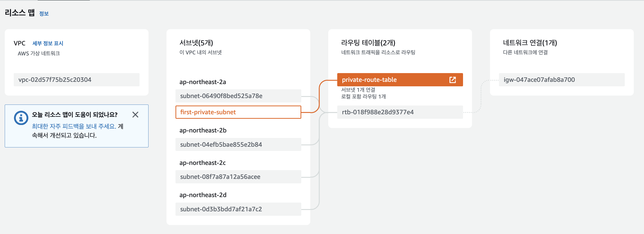The height and width of the screenshot is (234, 644).
Task: Select internet gateway igw-047ace07afab8a700
Action: click(x=561, y=80)
